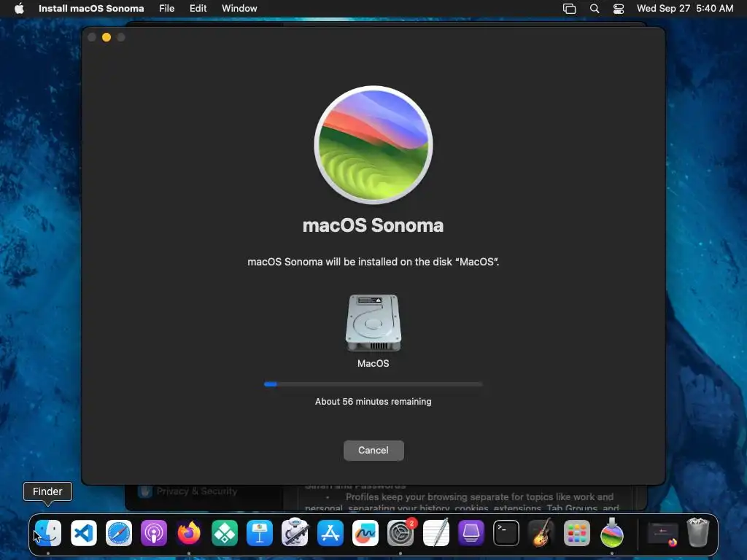Open Control Center from the menu bar

pyautogui.click(x=619, y=9)
